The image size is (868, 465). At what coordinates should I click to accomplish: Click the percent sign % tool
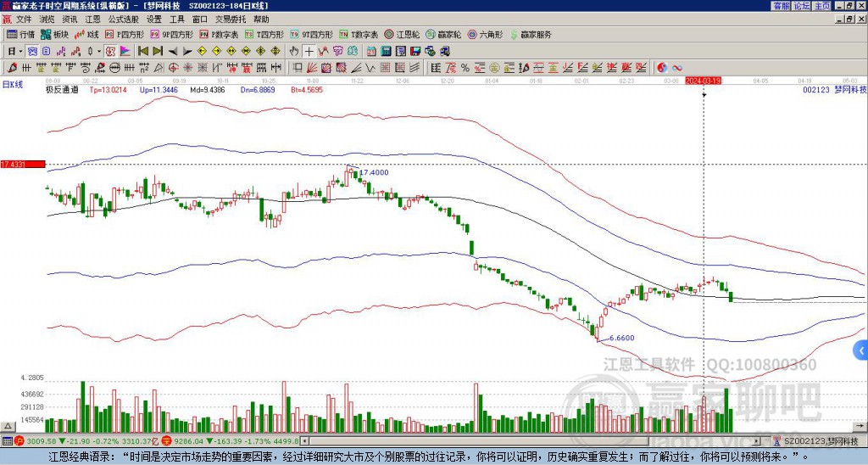click(x=465, y=68)
